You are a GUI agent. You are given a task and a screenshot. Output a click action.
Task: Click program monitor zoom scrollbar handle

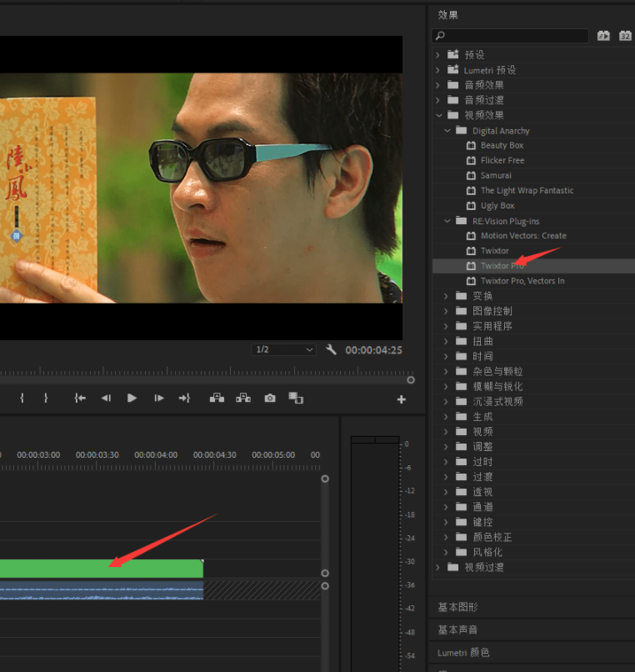[x=411, y=380]
